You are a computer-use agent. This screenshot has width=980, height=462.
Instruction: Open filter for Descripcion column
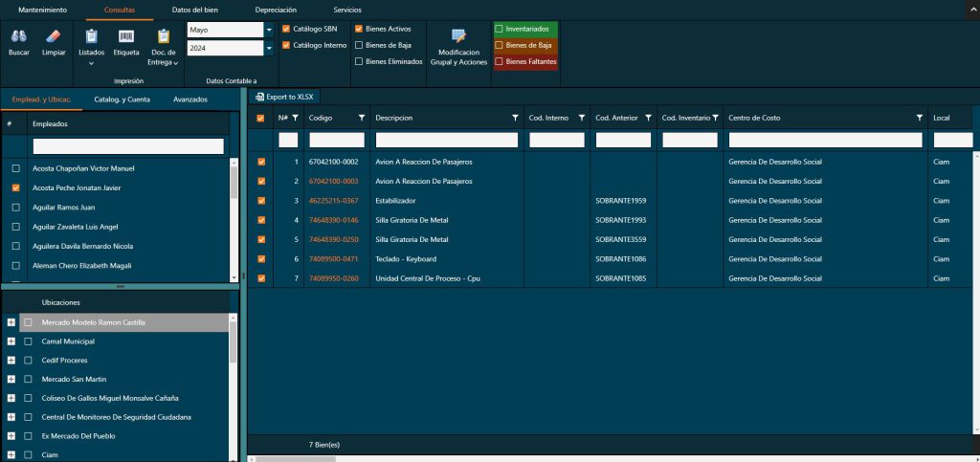pyautogui.click(x=515, y=118)
